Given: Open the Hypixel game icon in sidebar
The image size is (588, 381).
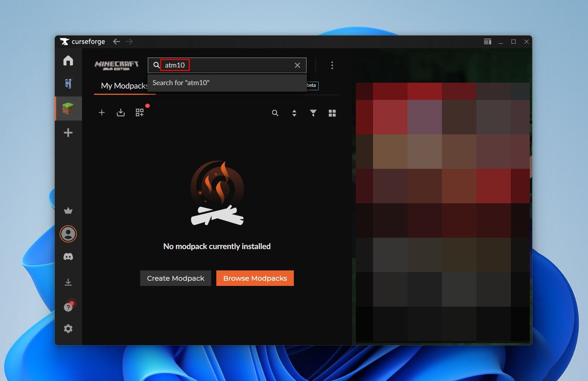Looking at the screenshot, I should (x=68, y=84).
